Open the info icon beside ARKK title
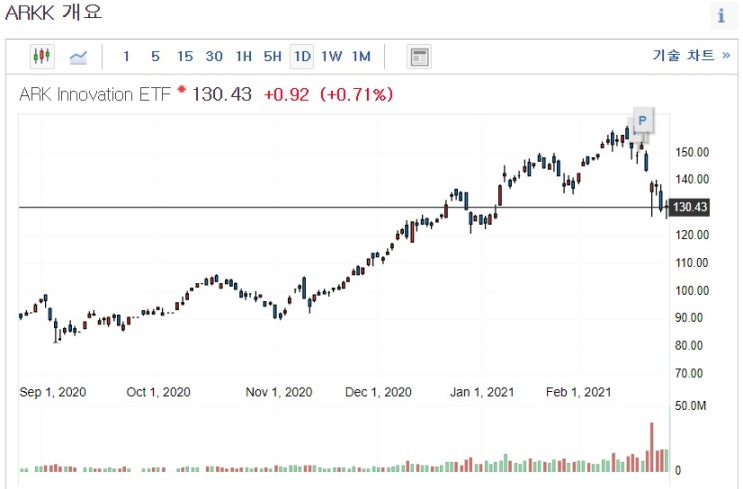The width and height of the screenshot is (743, 489). (721, 16)
